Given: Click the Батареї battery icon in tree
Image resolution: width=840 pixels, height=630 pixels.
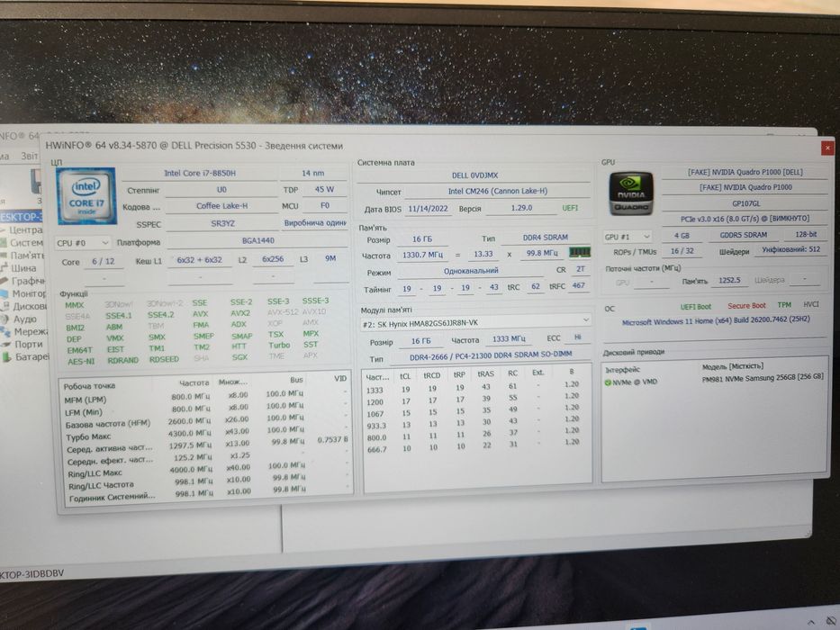Looking at the screenshot, I should [x=6, y=357].
